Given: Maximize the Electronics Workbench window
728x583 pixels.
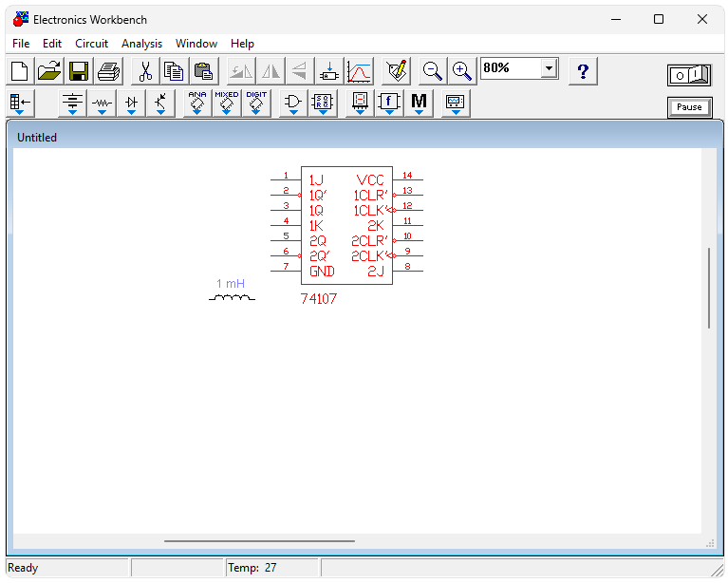Looking at the screenshot, I should tap(659, 20).
